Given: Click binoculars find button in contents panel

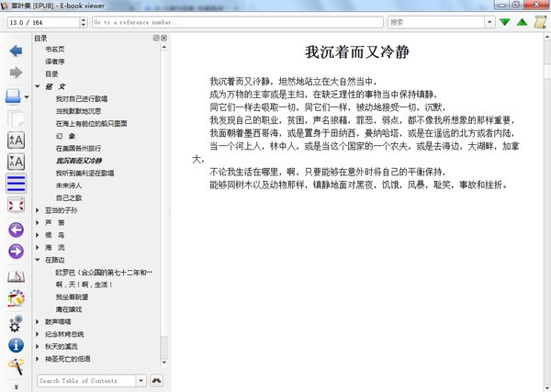Looking at the screenshot, I should (156, 380).
